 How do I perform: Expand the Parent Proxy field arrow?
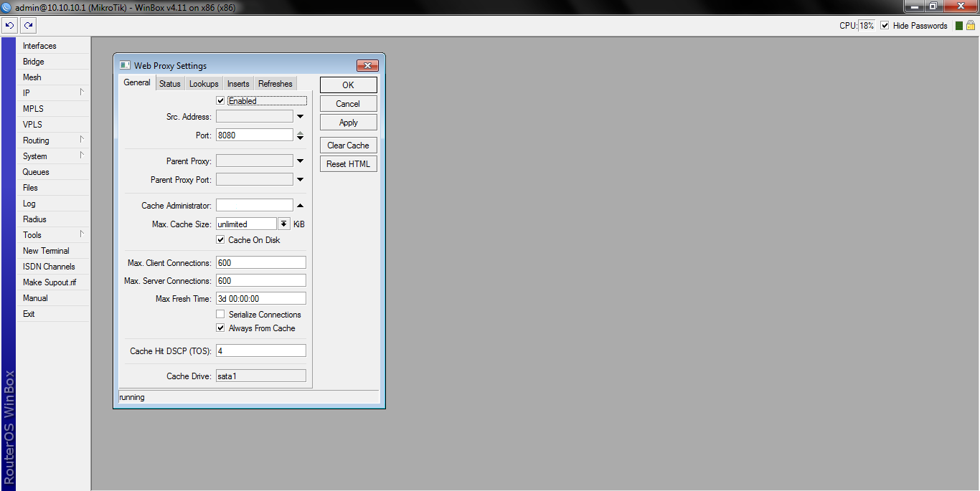[301, 161]
